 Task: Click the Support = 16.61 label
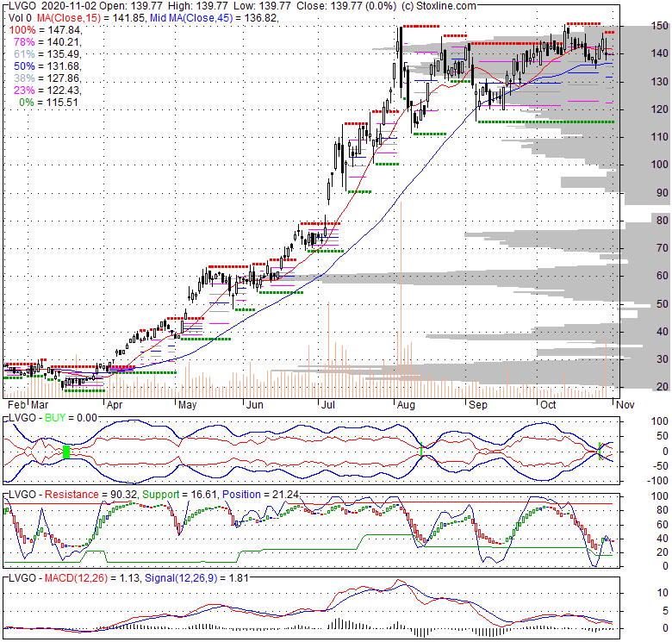179,495
